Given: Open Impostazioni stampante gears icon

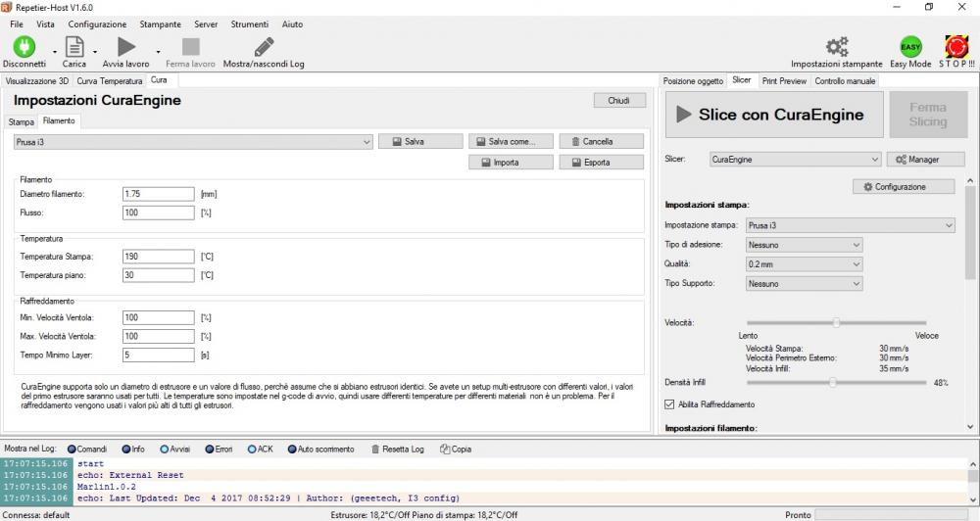Looking at the screenshot, I should pyautogui.click(x=836, y=47).
